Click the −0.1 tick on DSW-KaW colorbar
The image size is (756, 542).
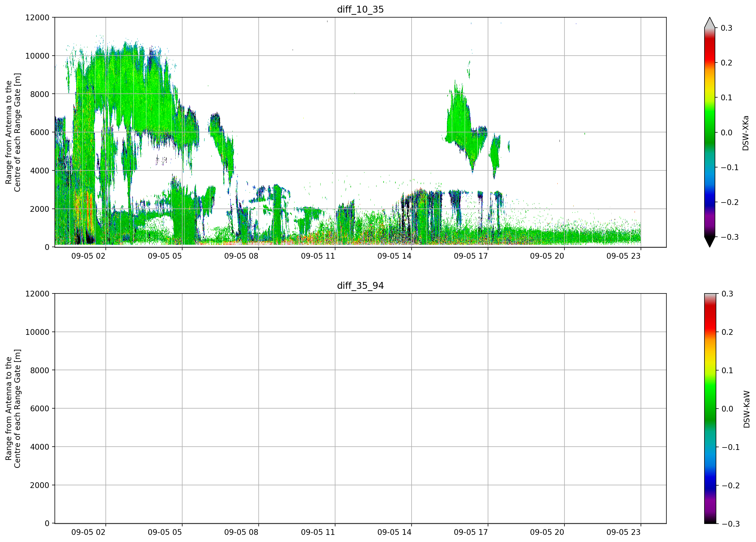pos(730,447)
